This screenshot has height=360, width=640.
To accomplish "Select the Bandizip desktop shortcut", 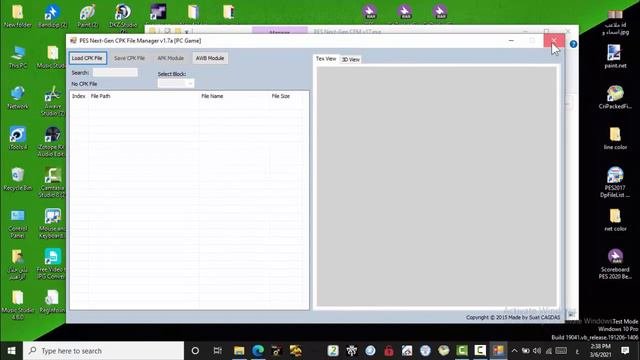I will [52, 16].
